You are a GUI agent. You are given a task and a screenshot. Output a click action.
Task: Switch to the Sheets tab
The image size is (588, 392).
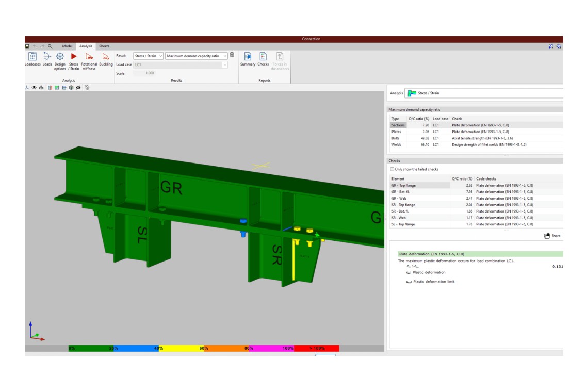[x=104, y=46]
